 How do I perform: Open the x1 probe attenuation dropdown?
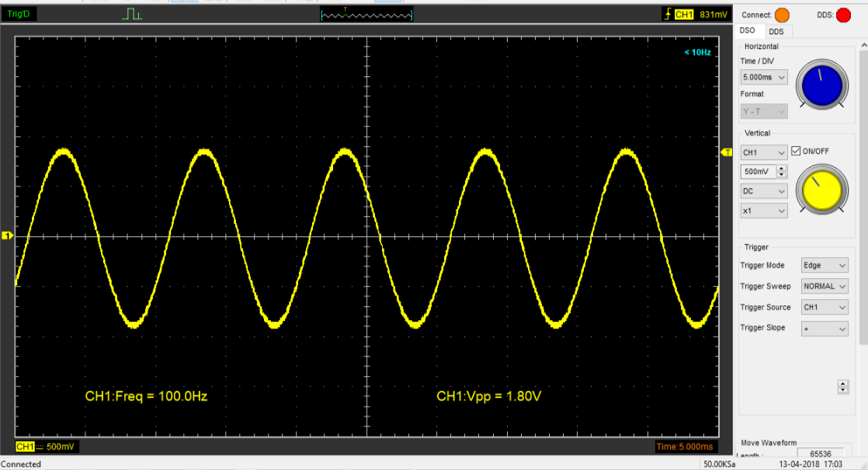764,211
